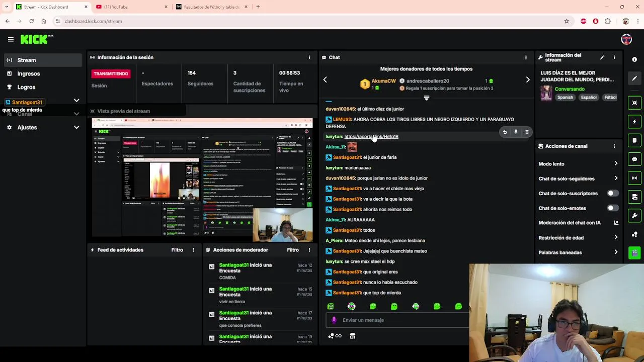Open the channel points infinity icon below chat
The width and height of the screenshot is (644, 362).
pyautogui.click(x=335, y=336)
